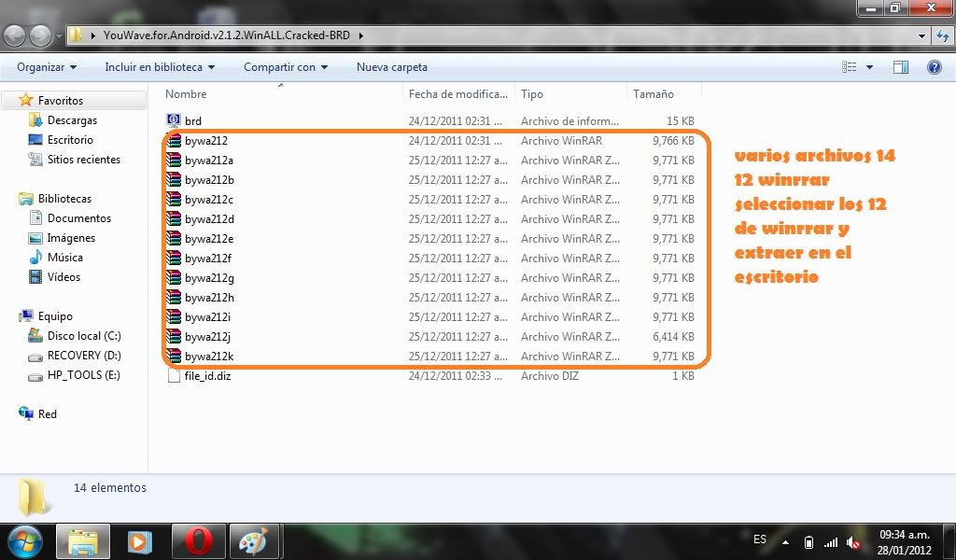The image size is (956, 560).
Task: Open Descargas in Favoritos
Action: pyautogui.click(x=72, y=120)
